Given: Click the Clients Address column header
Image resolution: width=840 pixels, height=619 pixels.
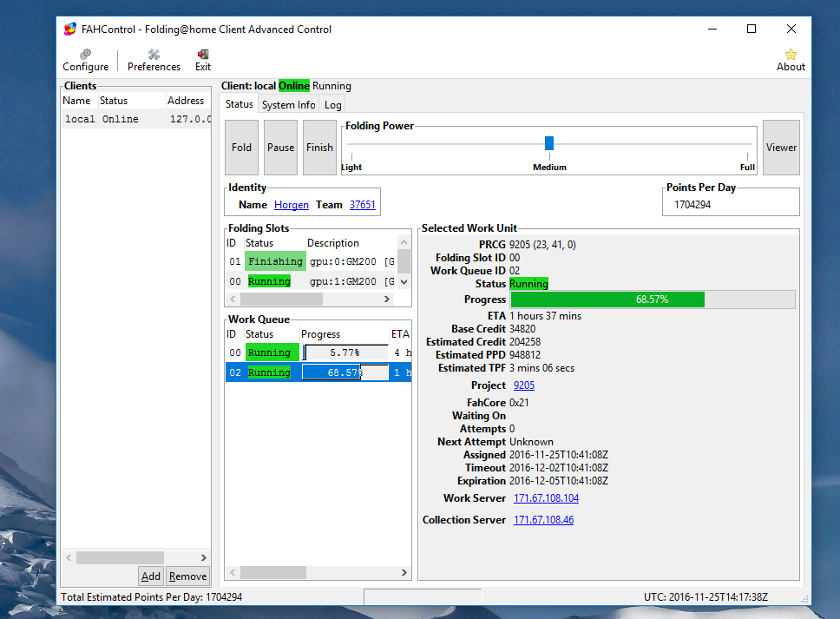Looking at the screenshot, I should (188, 101).
